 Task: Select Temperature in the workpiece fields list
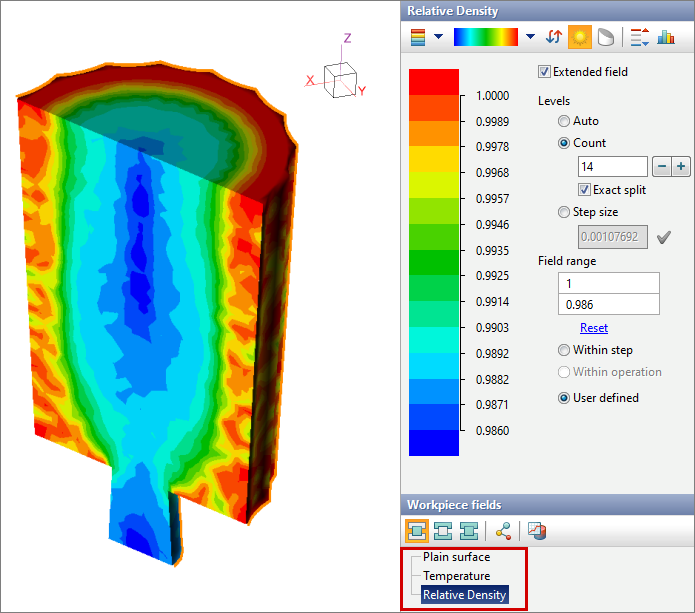pyautogui.click(x=456, y=576)
